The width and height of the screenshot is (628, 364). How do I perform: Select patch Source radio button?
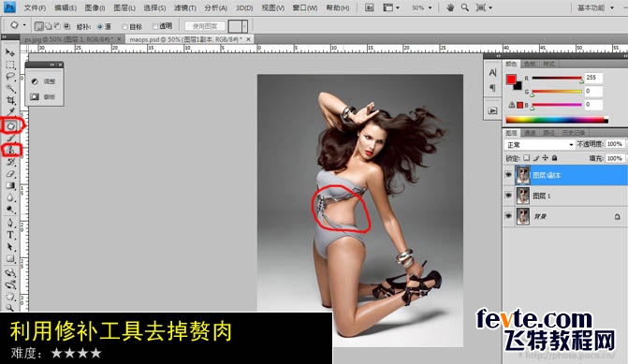click(100, 26)
